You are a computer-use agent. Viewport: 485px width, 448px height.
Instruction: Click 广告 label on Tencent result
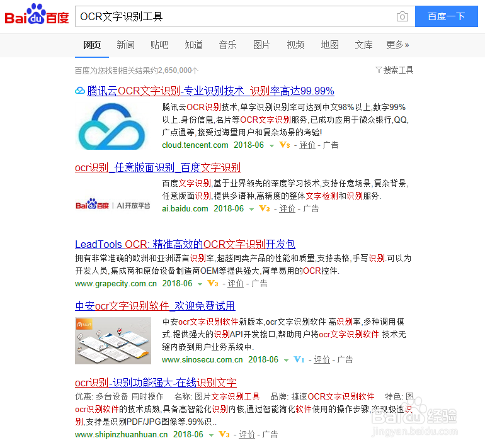tap(331, 145)
